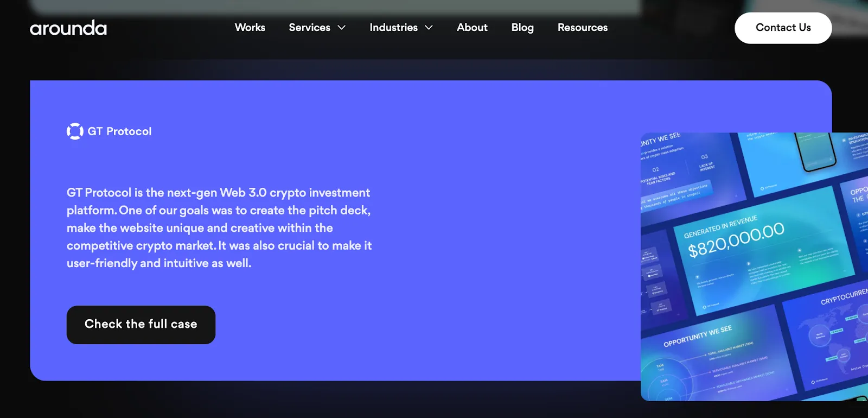Open the Works menu item
868x418 pixels.
click(x=250, y=27)
